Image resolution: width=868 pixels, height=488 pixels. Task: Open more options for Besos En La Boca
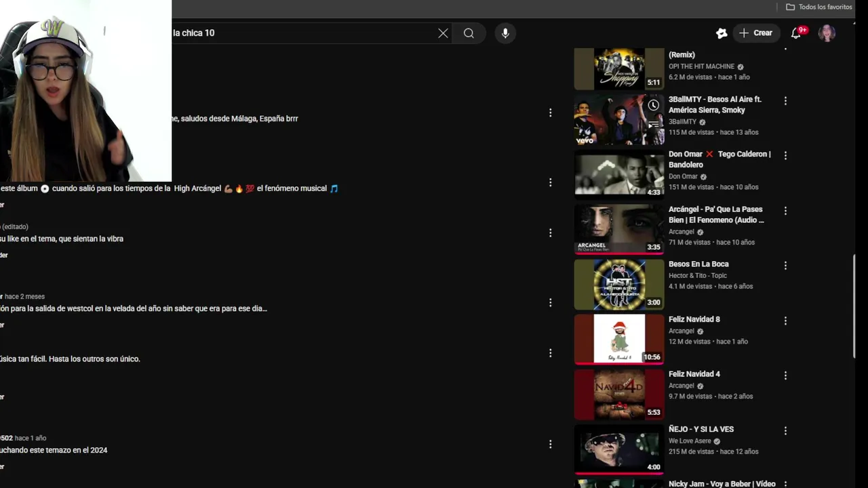tap(785, 266)
